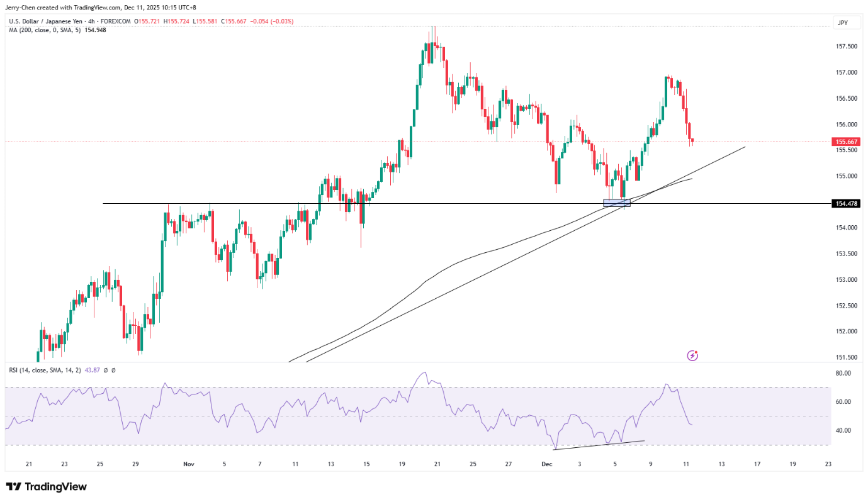Open the JPY currency selector on price axis
Viewport: 868px width, 502px height.
[x=843, y=22]
